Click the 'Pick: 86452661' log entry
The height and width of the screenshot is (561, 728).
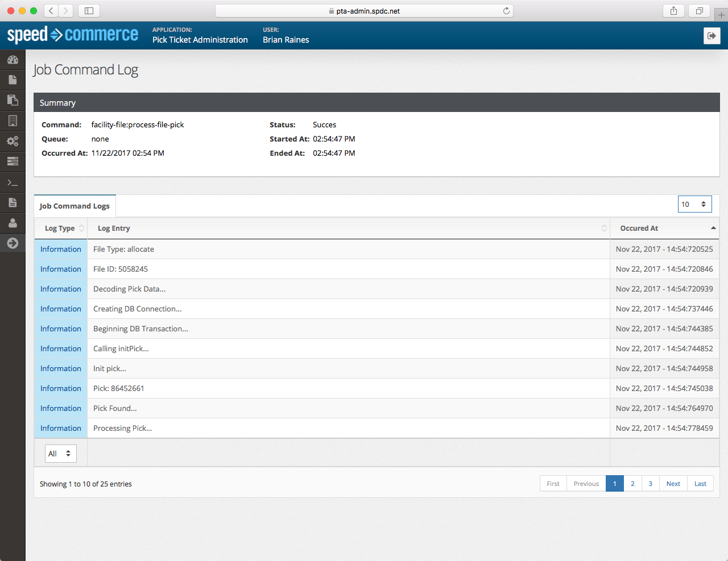click(118, 388)
